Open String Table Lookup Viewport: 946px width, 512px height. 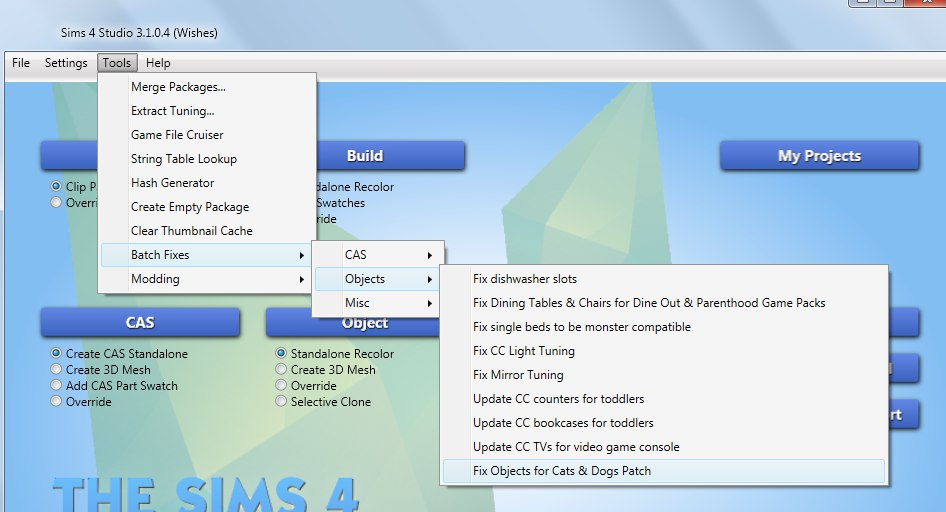click(x=207, y=159)
